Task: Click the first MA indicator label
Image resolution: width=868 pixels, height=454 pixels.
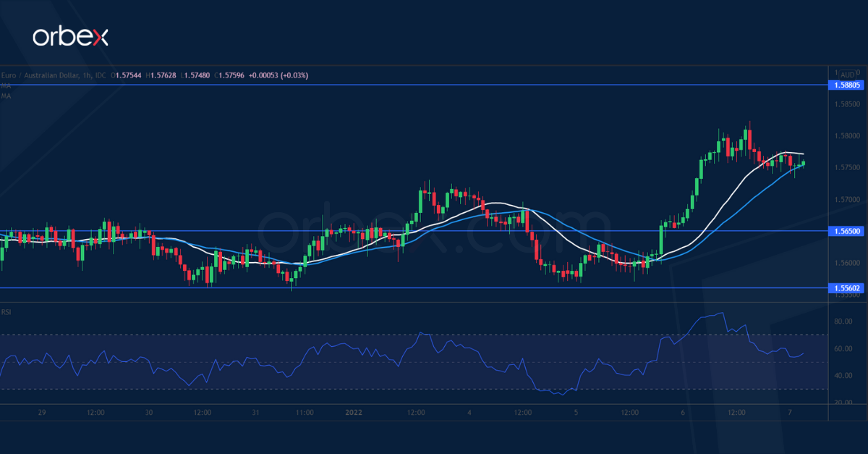Action: (x=6, y=85)
